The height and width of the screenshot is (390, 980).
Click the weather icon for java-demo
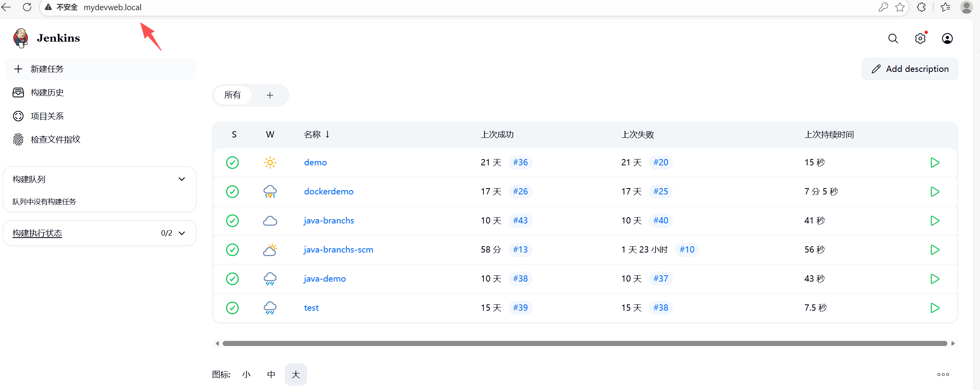[270, 279]
